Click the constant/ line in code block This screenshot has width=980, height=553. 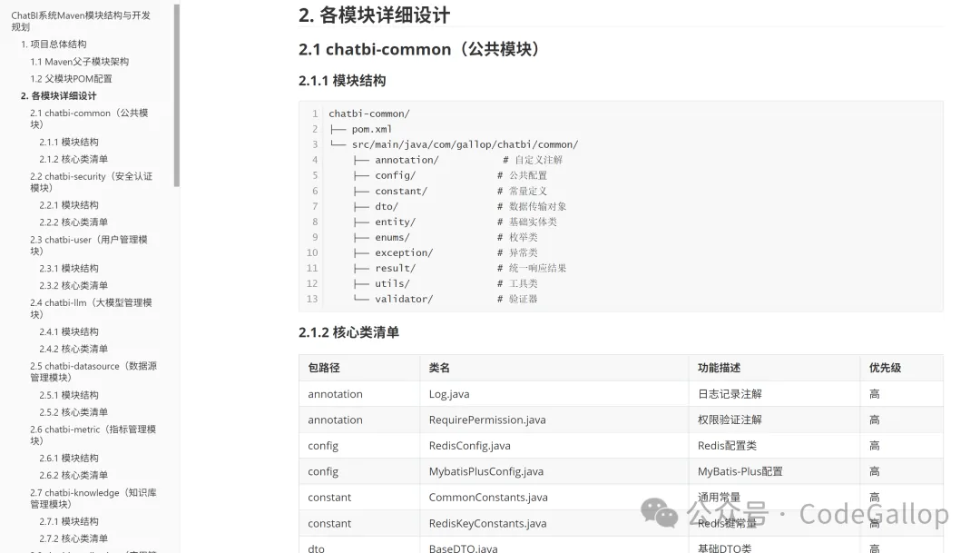450,191
